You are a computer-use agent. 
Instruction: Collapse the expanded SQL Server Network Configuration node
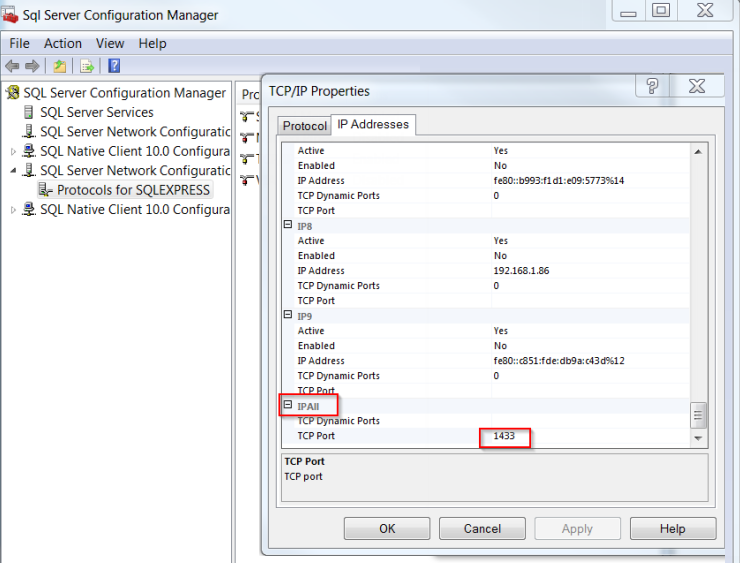pyautogui.click(x=13, y=171)
